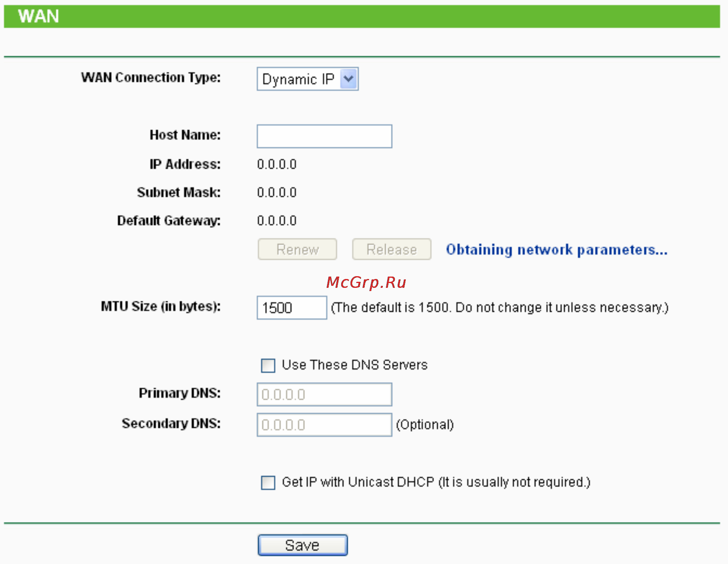Click the Default Gateway value
Viewport: 728px width, 564px height.
click(x=277, y=221)
